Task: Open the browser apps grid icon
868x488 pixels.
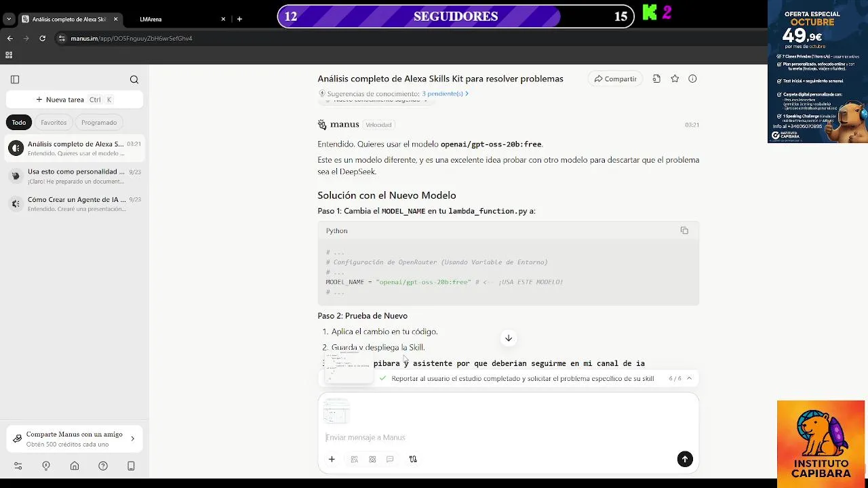Action: 9,55
